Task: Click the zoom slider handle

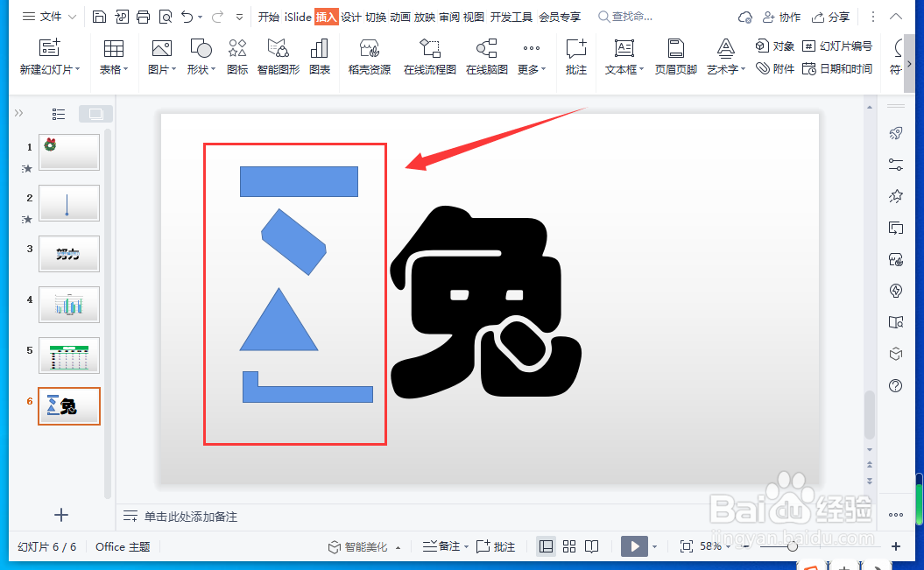Action: coord(793,547)
